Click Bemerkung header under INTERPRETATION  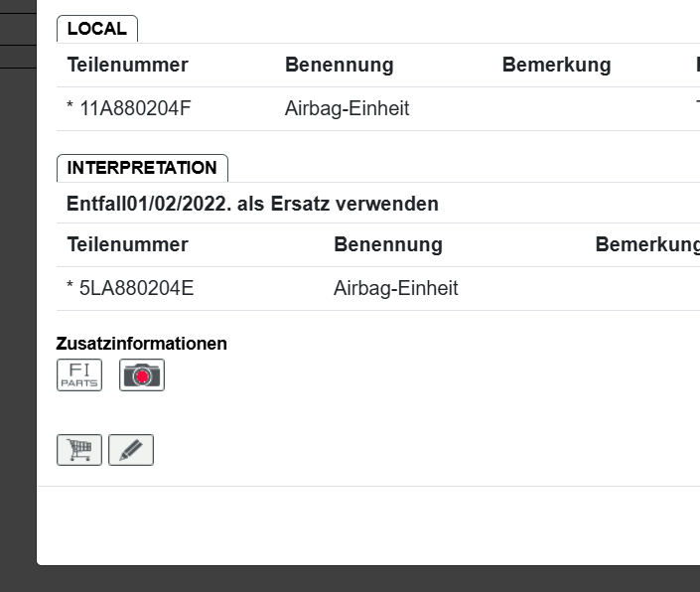tap(645, 244)
